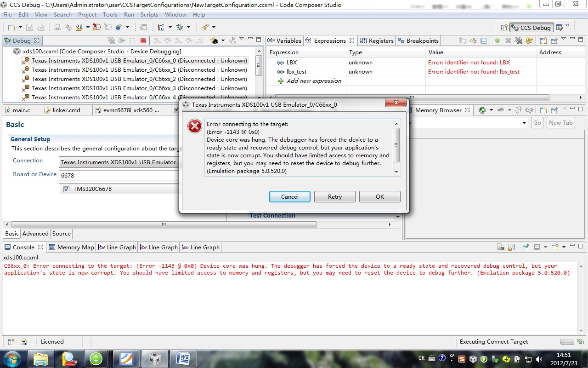The image size is (588, 368).
Task: Open the file explorer taskbar icon
Action: (41, 358)
